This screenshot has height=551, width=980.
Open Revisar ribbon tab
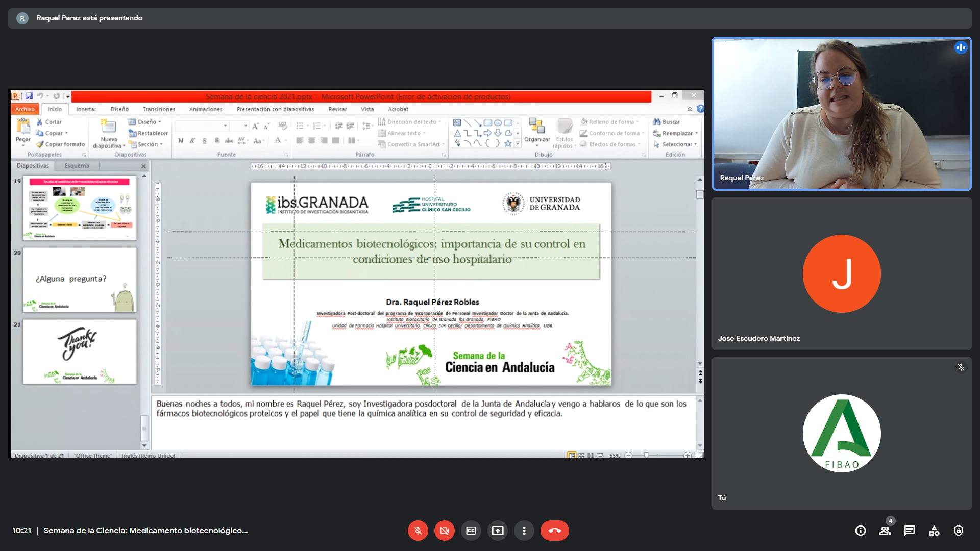tap(337, 109)
